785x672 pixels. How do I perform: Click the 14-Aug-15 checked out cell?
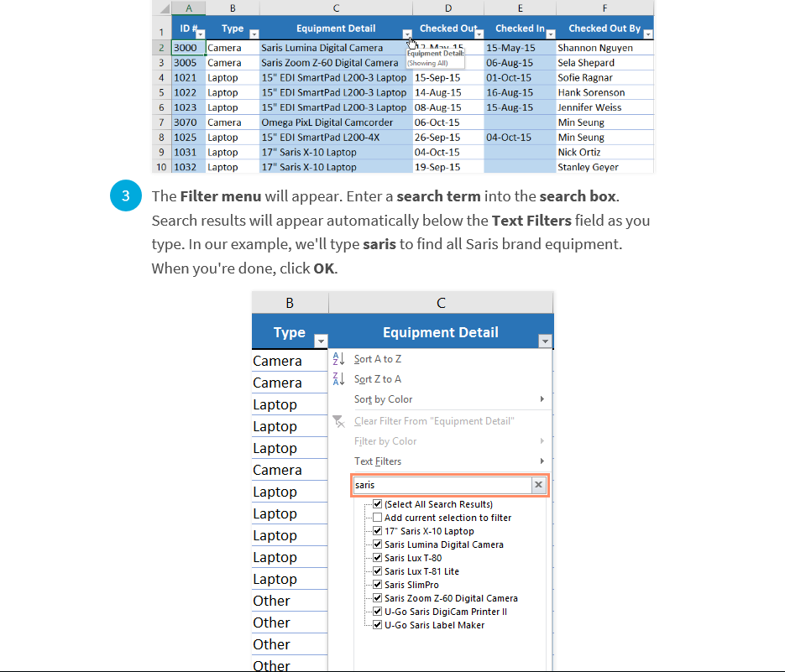click(x=448, y=92)
